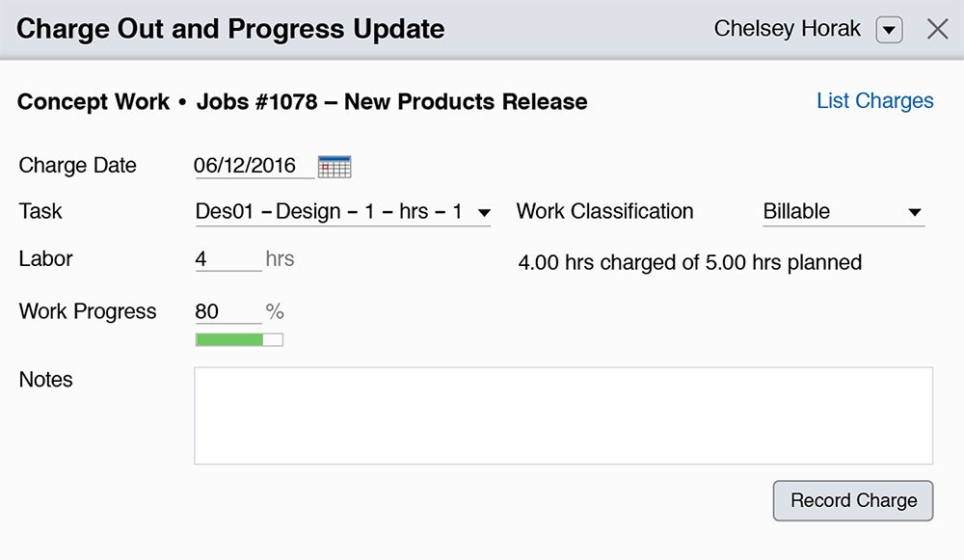Click the Work Classification label
This screenshot has height=560, width=964.
pos(604,211)
